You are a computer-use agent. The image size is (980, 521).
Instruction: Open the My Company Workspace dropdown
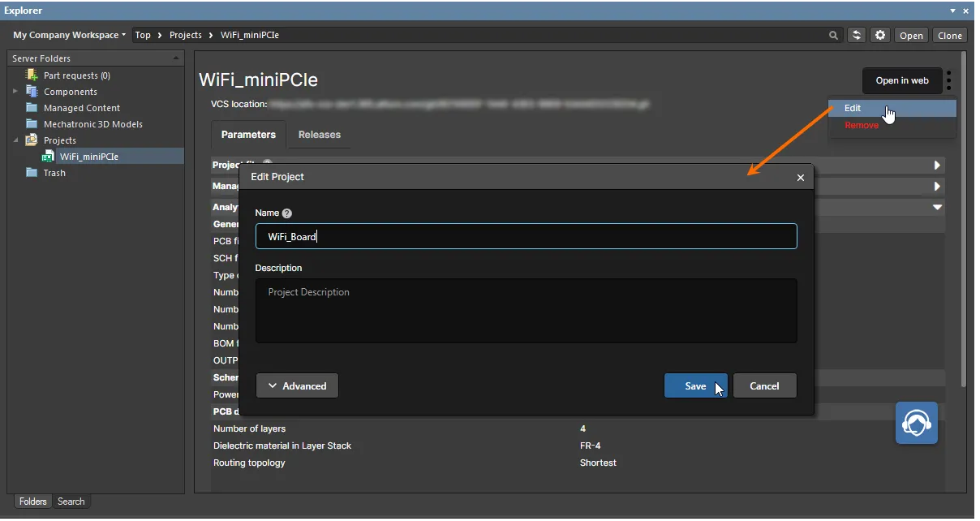[69, 35]
